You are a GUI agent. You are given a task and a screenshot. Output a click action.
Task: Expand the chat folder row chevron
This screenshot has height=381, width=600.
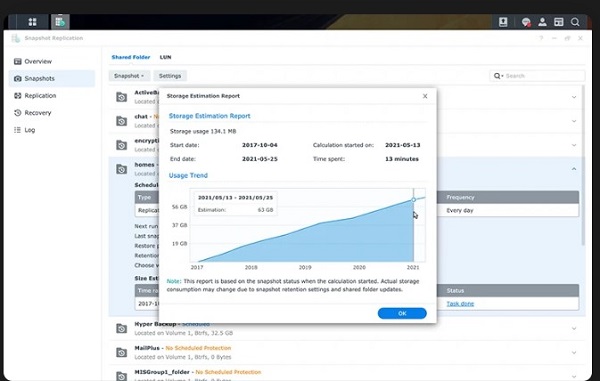574,121
